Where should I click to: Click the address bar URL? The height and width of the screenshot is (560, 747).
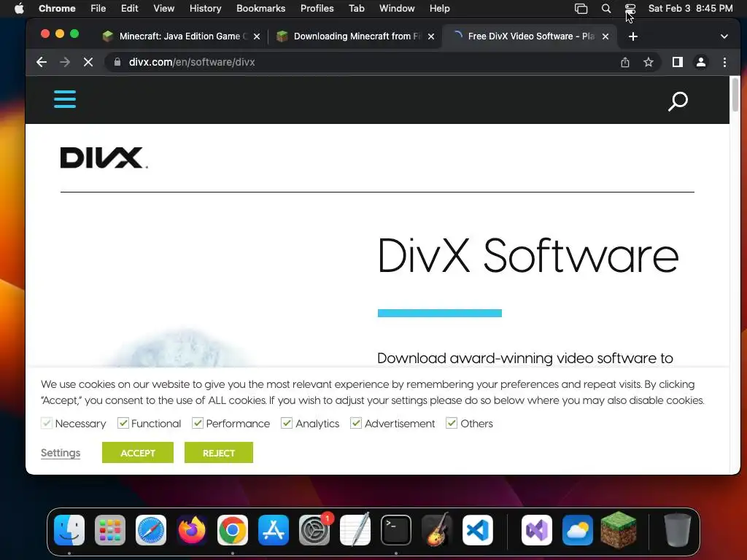coord(192,62)
